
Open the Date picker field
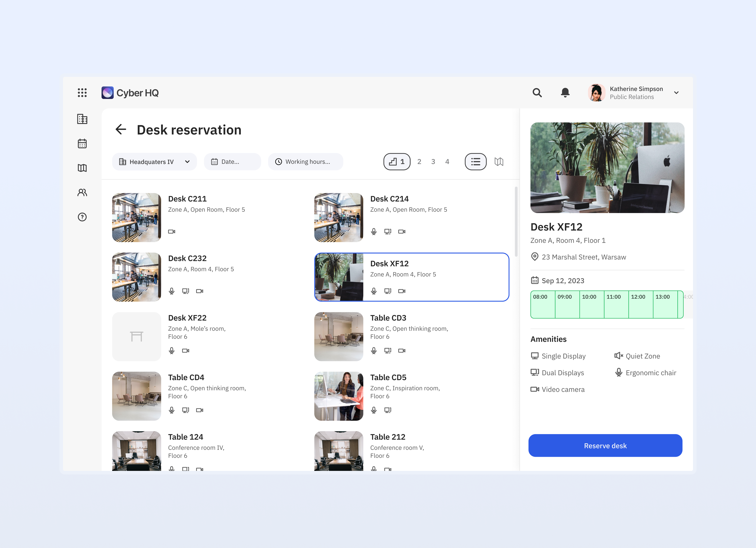point(232,162)
